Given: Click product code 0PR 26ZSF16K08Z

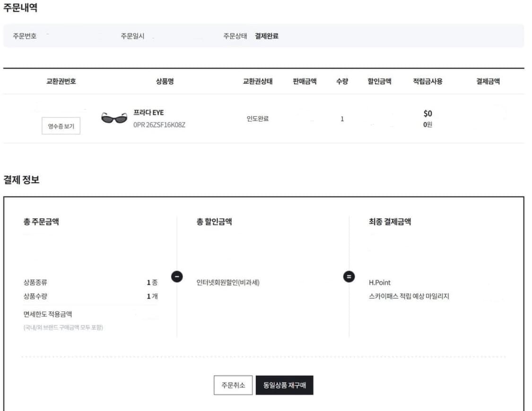Looking at the screenshot, I should coord(159,125).
